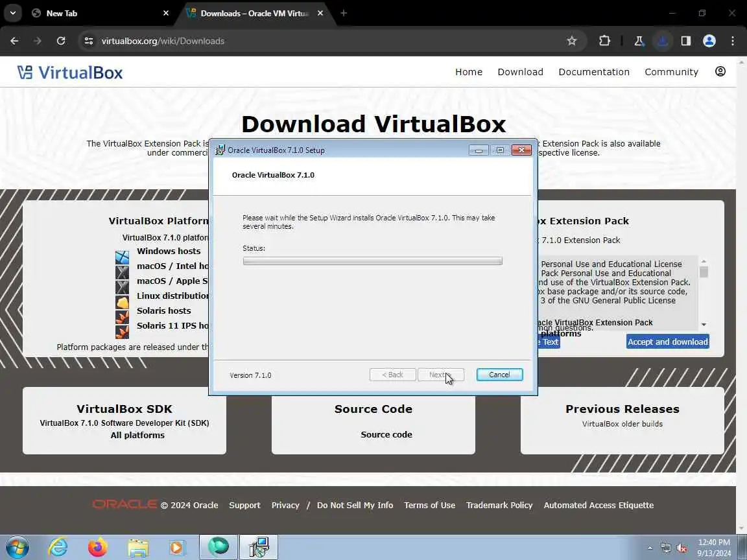Open the browser extensions puzzle icon
Image resolution: width=747 pixels, height=560 pixels.
(x=604, y=41)
